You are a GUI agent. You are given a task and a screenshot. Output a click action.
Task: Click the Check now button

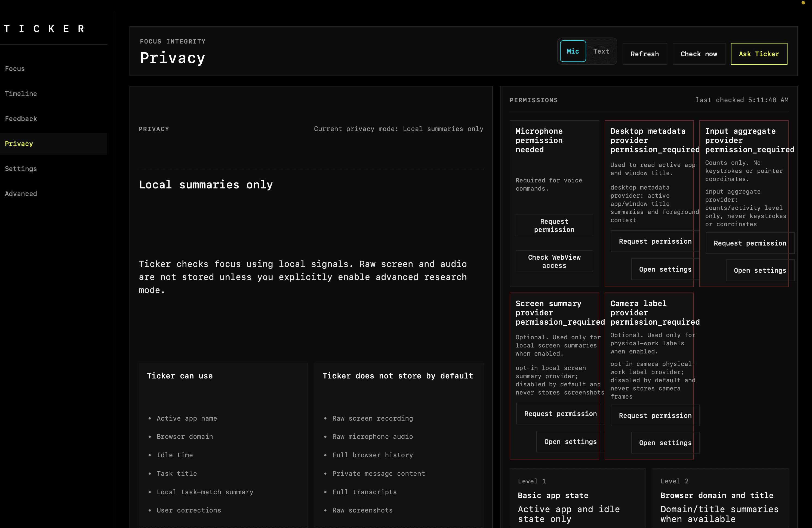click(699, 54)
